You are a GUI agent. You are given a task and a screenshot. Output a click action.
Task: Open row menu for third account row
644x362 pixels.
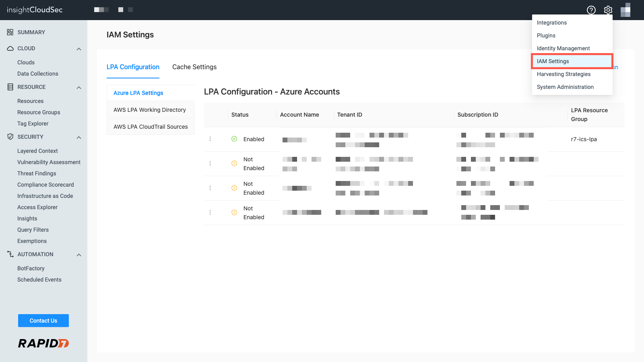click(210, 188)
